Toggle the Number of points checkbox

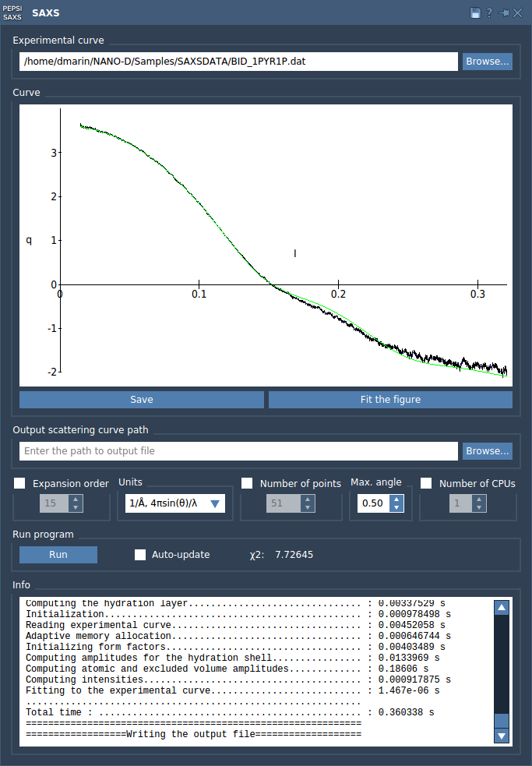[x=247, y=483]
